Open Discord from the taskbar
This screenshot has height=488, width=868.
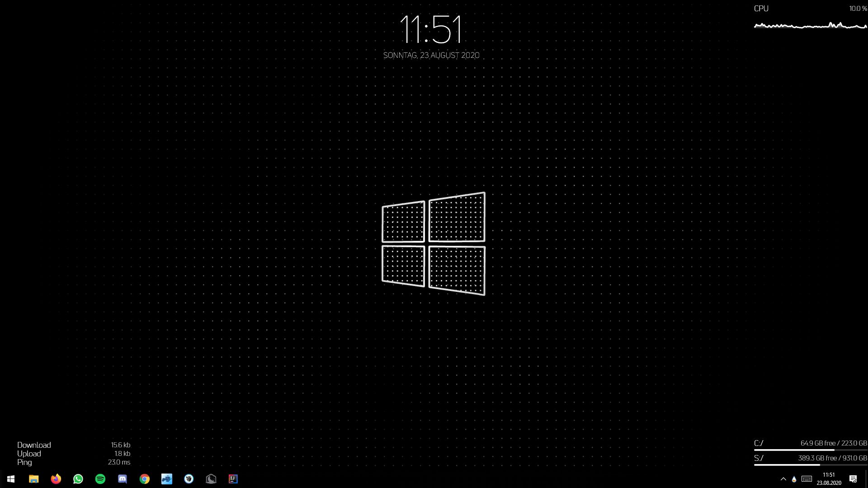pos(122,479)
